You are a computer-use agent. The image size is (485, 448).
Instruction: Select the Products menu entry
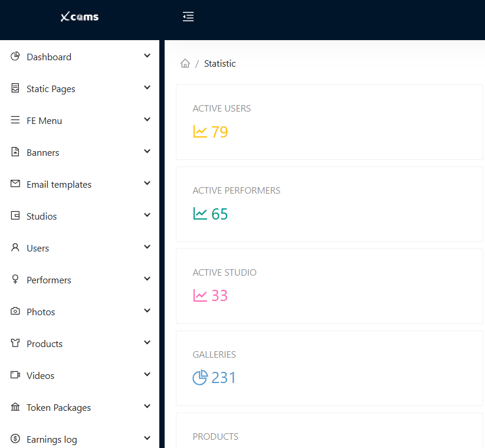[x=45, y=343]
